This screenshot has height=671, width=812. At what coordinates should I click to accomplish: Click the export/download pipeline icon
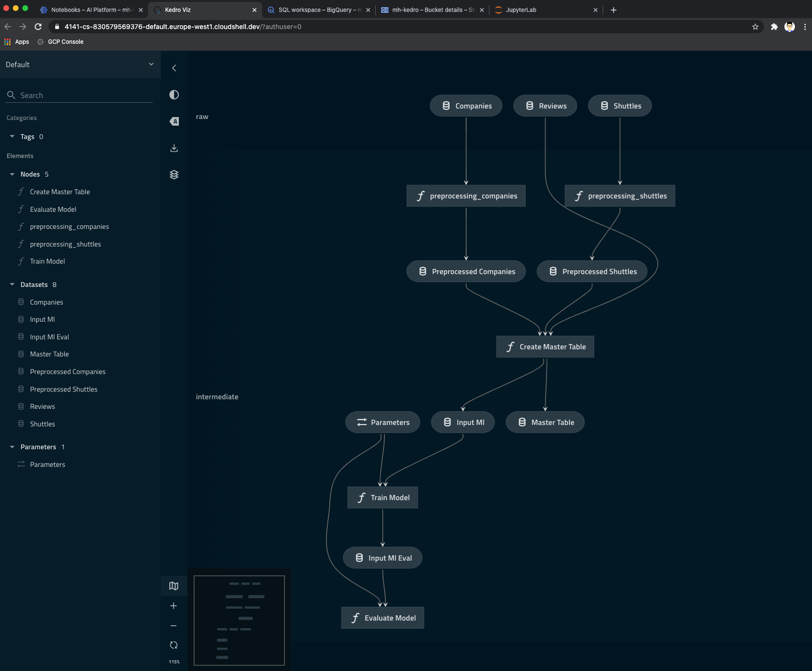tap(174, 148)
